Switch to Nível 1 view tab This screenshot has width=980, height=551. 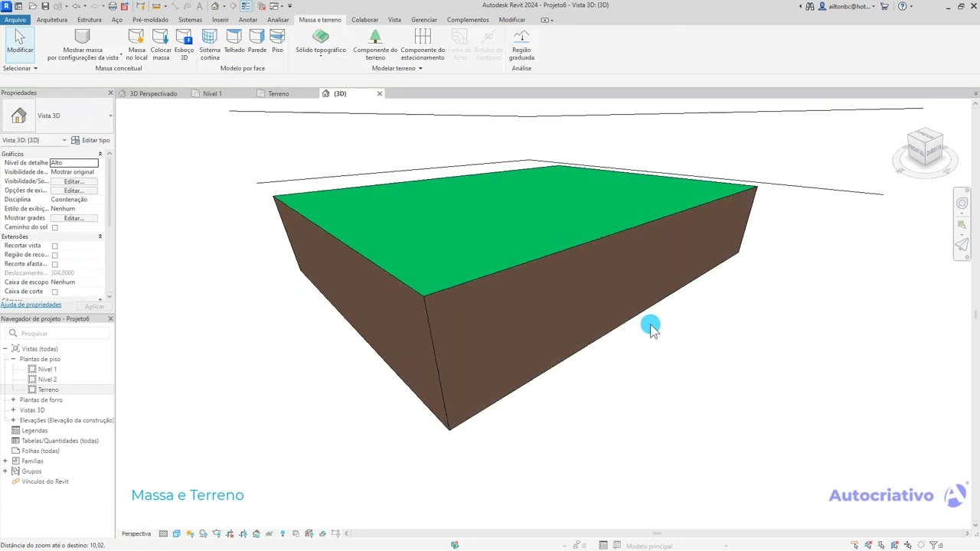click(x=212, y=93)
